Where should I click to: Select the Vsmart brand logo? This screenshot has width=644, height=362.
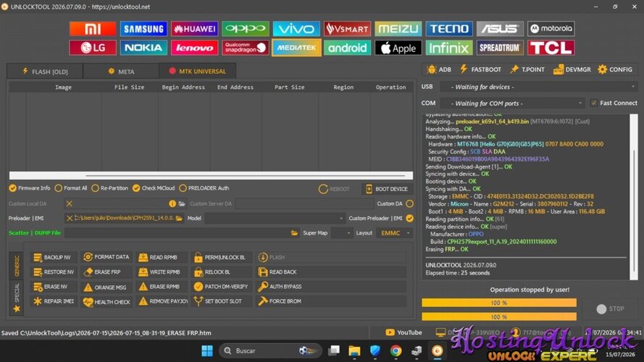(x=347, y=29)
